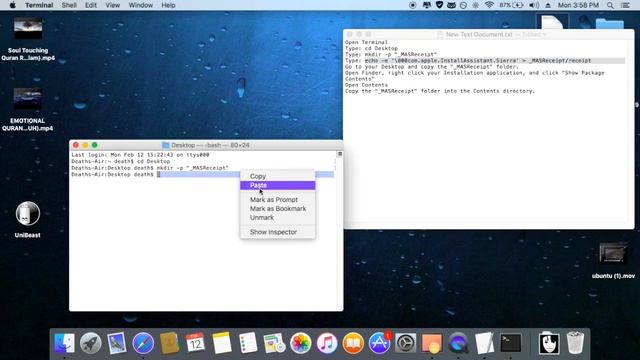The height and width of the screenshot is (360, 640).
Task: Click the Desktop folder icon in Terminal title
Action: click(x=166, y=145)
